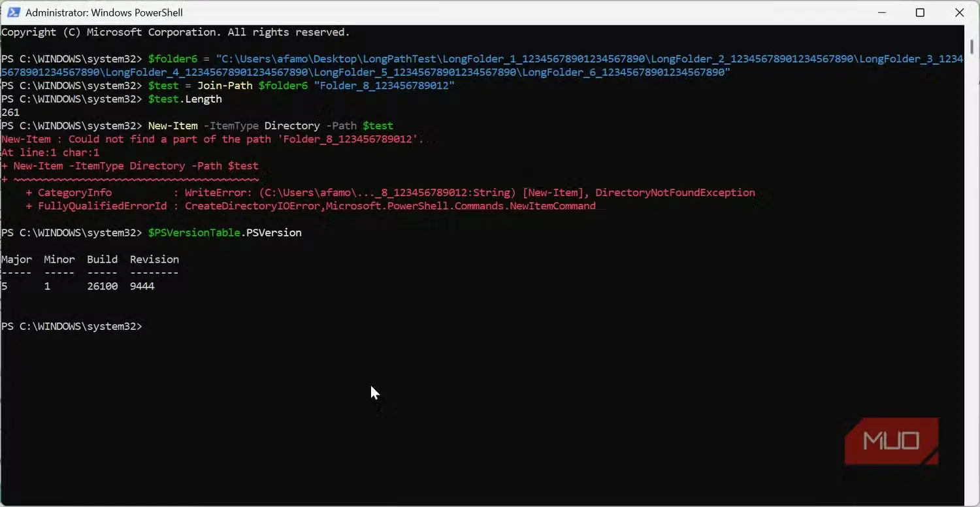Click the "261" length output

click(10, 112)
